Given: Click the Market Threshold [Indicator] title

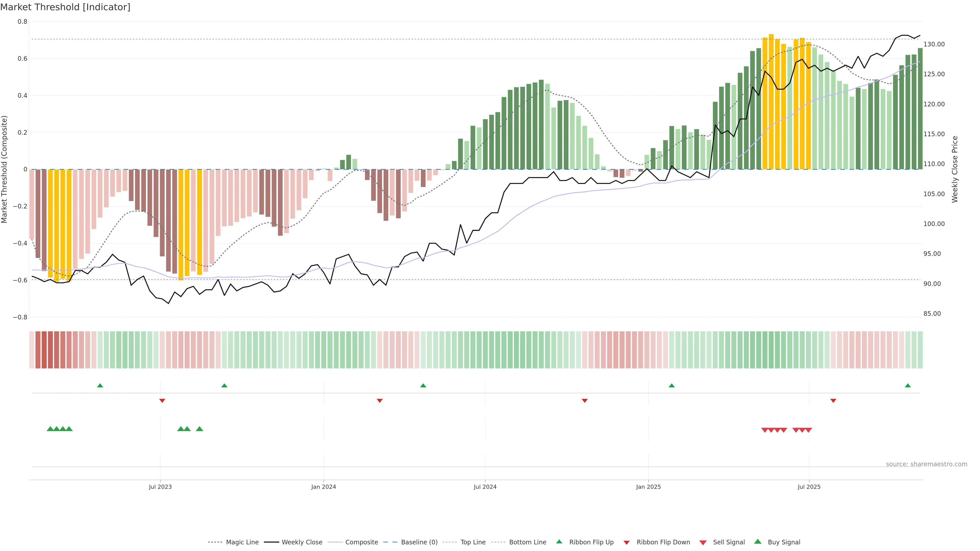Looking at the screenshot, I should coord(65,7).
